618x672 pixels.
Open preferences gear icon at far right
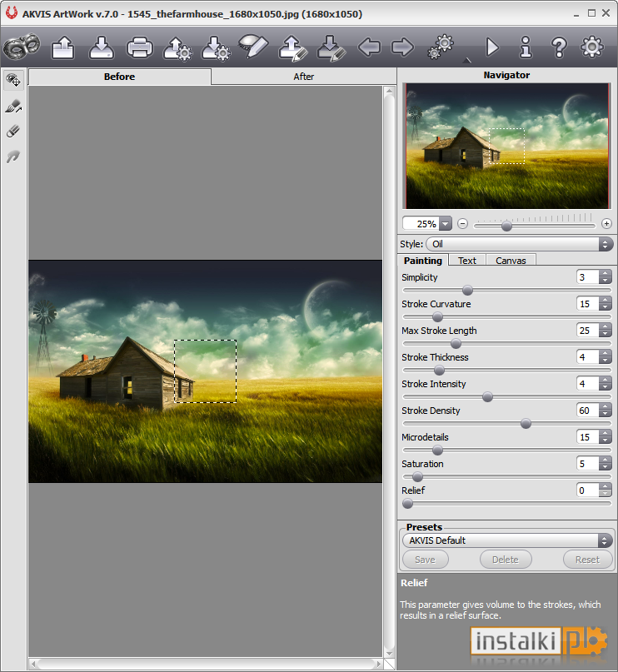[x=592, y=47]
